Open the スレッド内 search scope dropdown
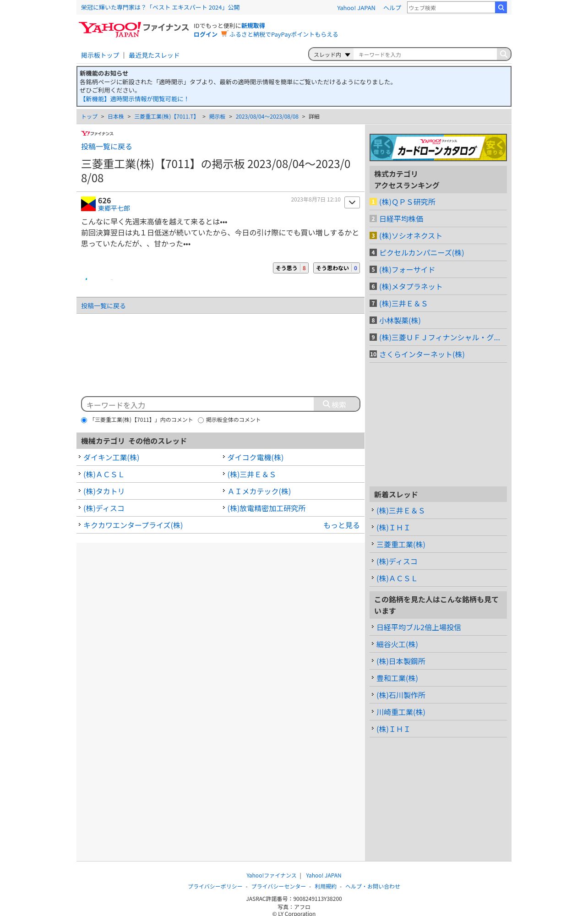Screen dimensions: 588x916 332,55
